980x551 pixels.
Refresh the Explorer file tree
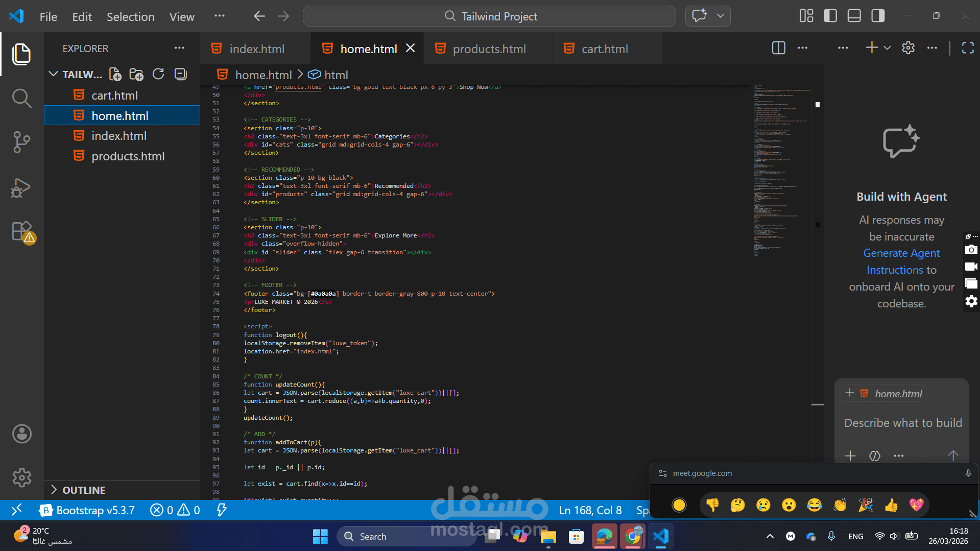click(x=158, y=75)
